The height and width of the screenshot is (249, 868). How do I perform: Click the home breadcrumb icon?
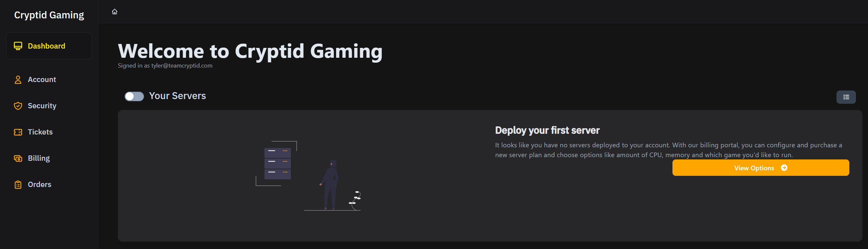pyautogui.click(x=115, y=12)
